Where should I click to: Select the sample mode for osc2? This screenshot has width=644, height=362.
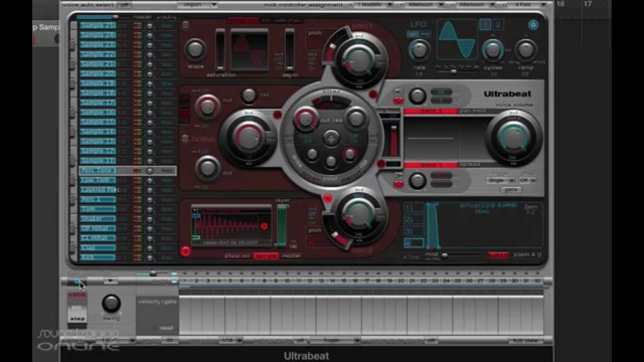(266, 256)
